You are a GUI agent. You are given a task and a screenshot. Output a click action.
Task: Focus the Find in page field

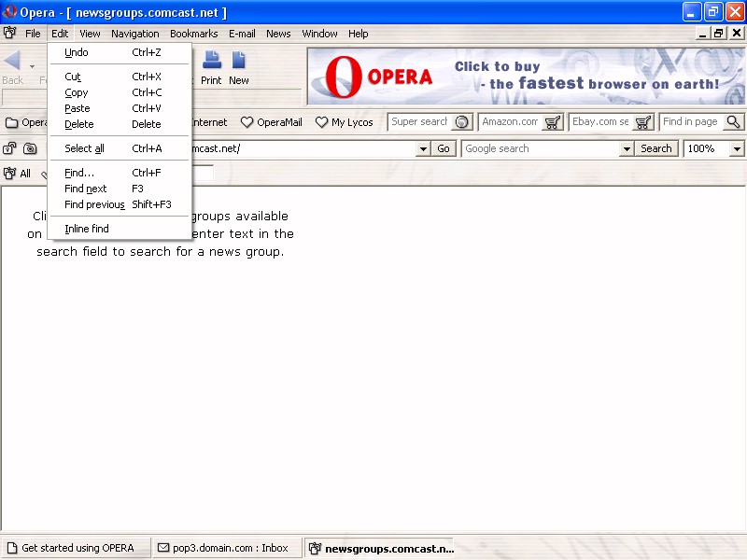point(692,122)
